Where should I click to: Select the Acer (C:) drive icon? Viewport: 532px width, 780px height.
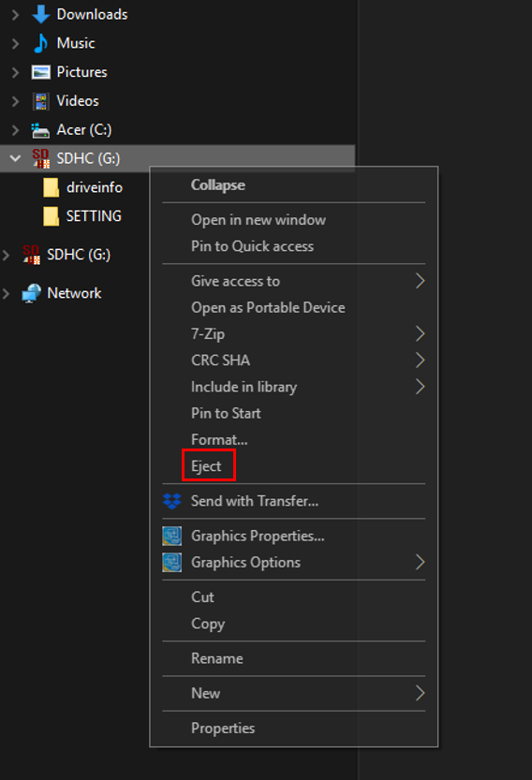pyautogui.click(x=40, y=130)
